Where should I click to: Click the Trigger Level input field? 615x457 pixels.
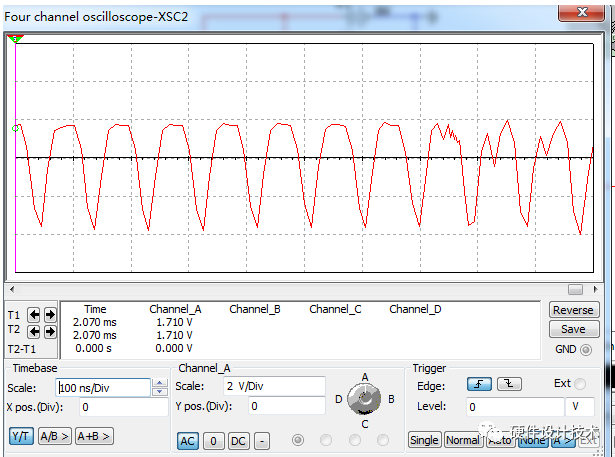515,407
